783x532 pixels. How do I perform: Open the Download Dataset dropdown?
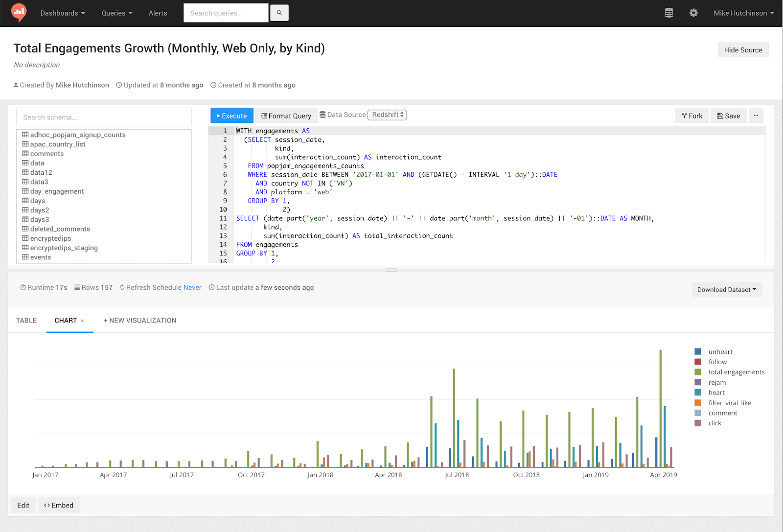pyautogui.click(x=726, y=290)
